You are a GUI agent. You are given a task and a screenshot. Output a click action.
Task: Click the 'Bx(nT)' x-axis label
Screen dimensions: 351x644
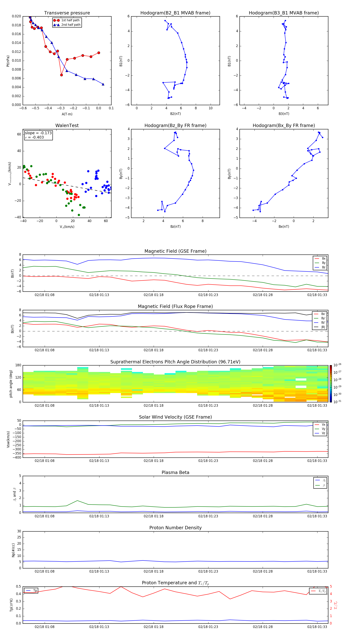(x=284, y=227)
